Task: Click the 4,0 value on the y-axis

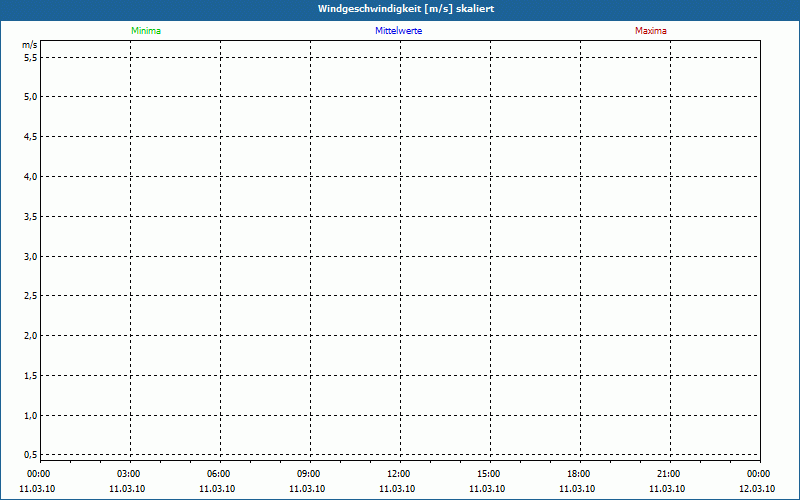Action: pos(30,176)
